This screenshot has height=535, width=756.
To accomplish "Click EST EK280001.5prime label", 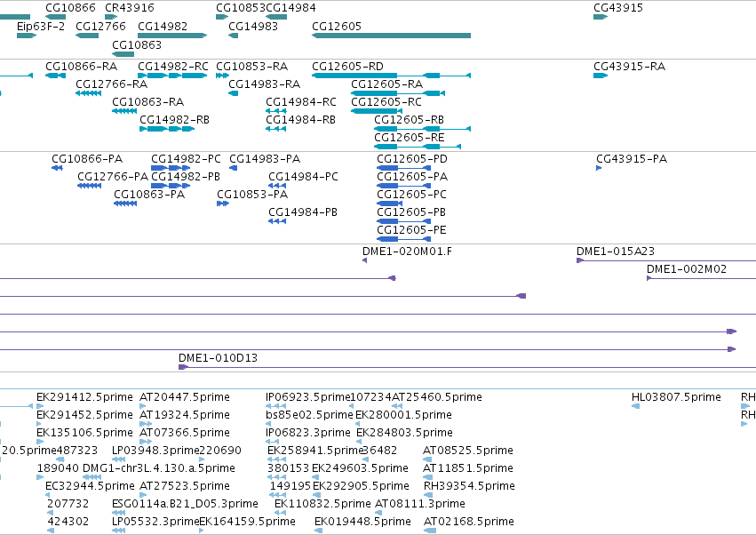I will 403,415.
